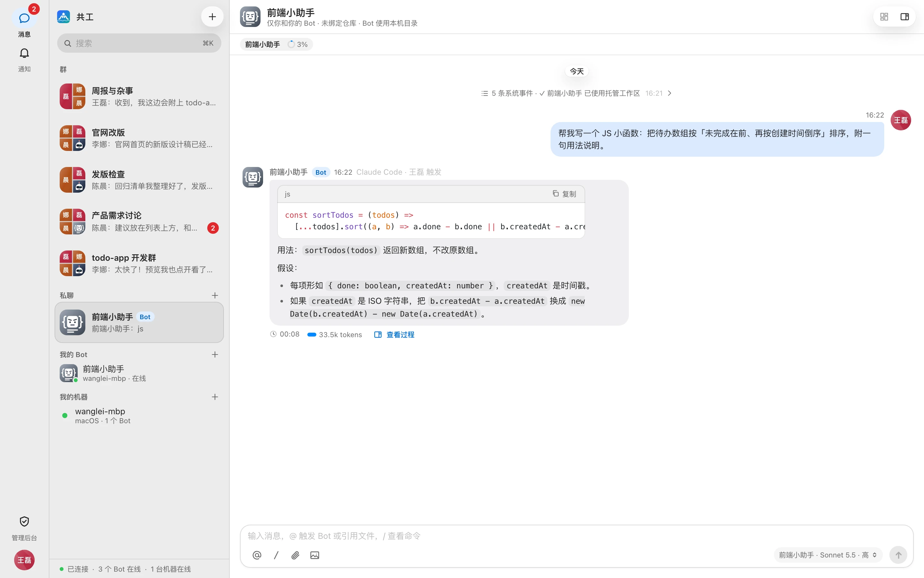Screen dimensions: 924x578
Task: Open the 官网改版 group chat
Action: [x=139, y=138]
